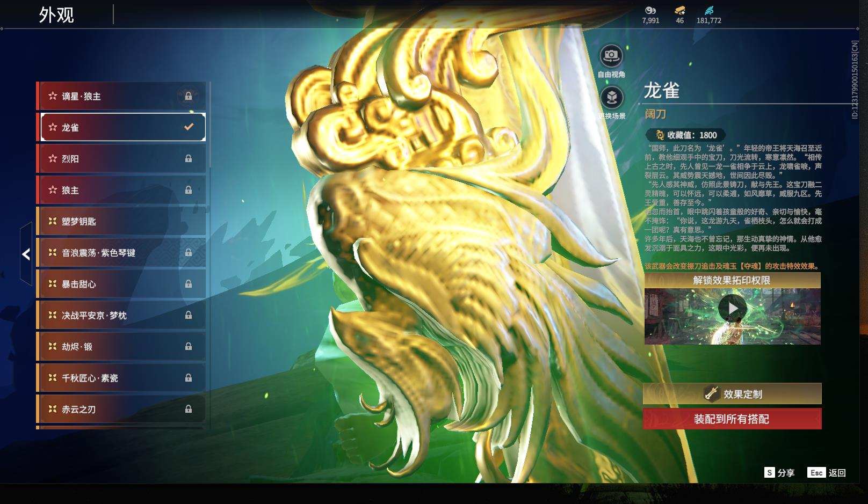Collapse the left panel arrow
The image size is (868, 504).
tap(26, 254)
